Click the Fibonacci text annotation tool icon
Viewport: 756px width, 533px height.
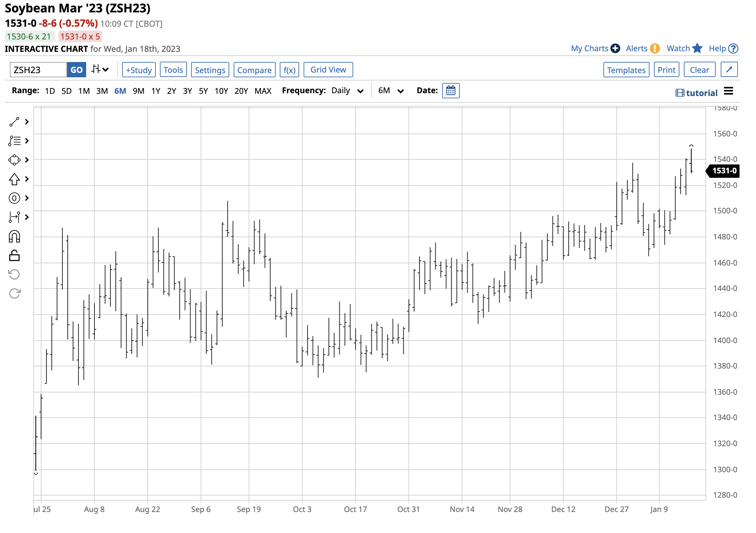coord(14,141)
